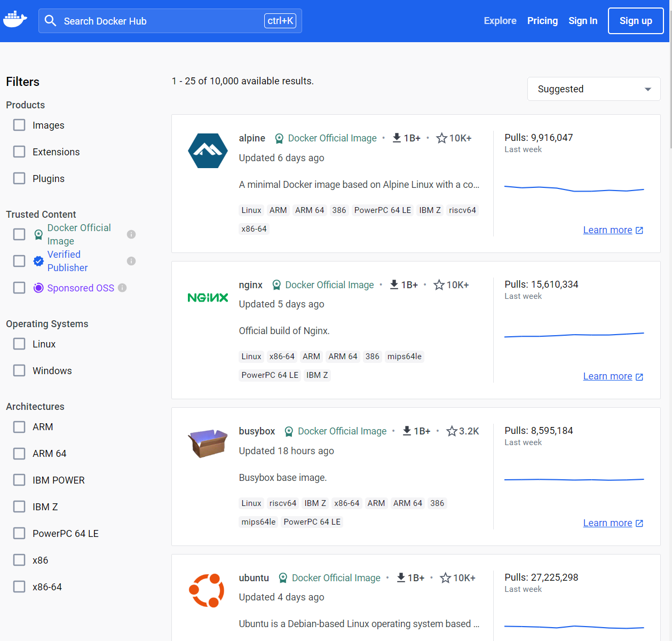Click the Sponsored OSS info icon

[x=122, y=288]
